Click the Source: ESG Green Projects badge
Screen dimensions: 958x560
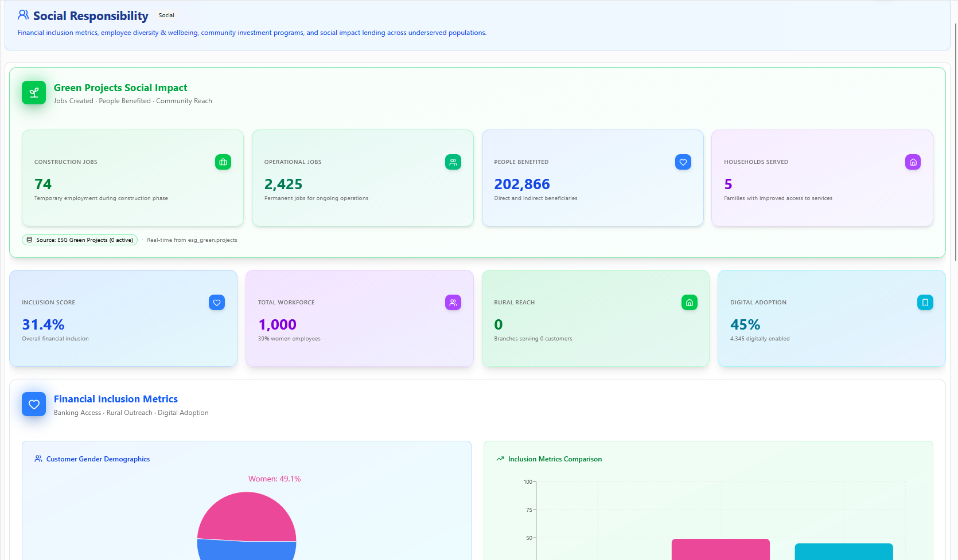click(x=80, y=240)
